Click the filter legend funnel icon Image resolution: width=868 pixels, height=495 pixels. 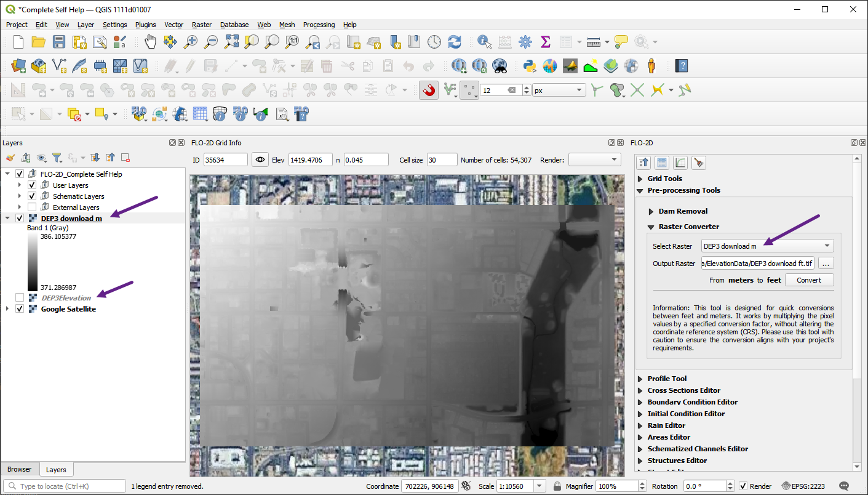pyautogui.click(x=57, y=158)
